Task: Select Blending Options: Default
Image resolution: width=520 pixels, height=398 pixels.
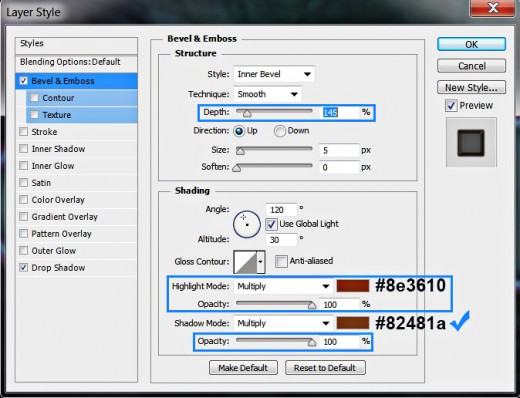Action: pyautogui.click(x=76, y=62)
